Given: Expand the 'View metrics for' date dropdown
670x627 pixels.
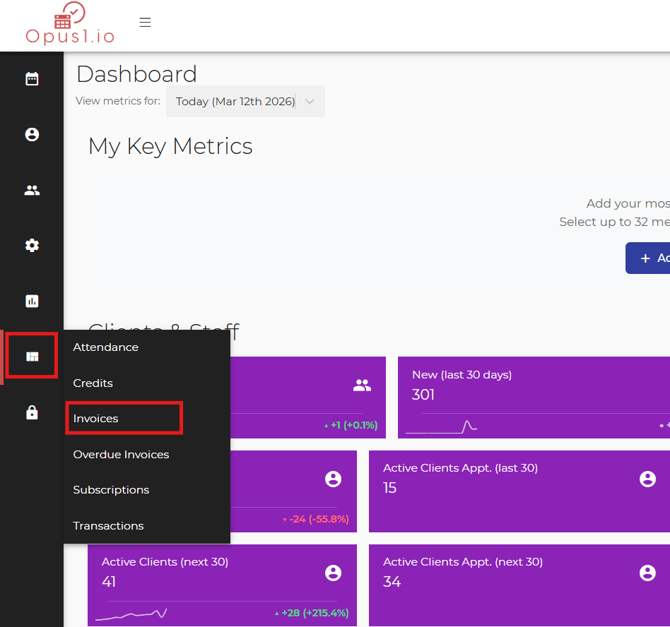Looking at the screenshot, I should click(236, 101).
